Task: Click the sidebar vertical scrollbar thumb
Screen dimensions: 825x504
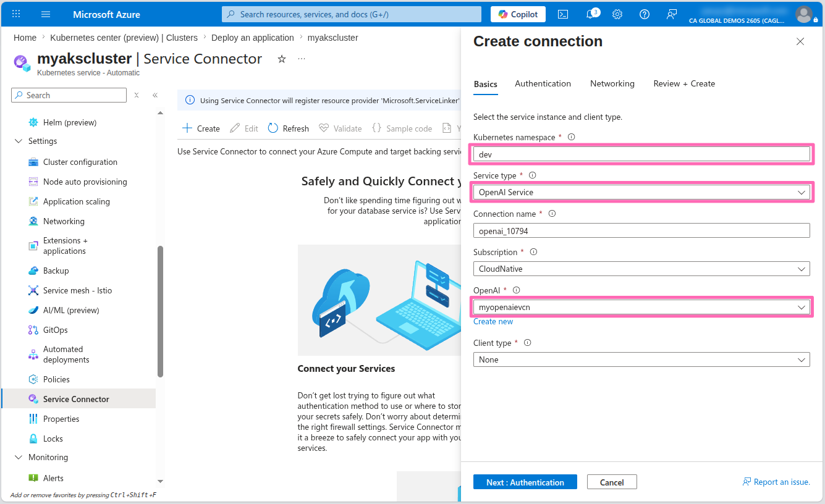Action: coord(161,311)
